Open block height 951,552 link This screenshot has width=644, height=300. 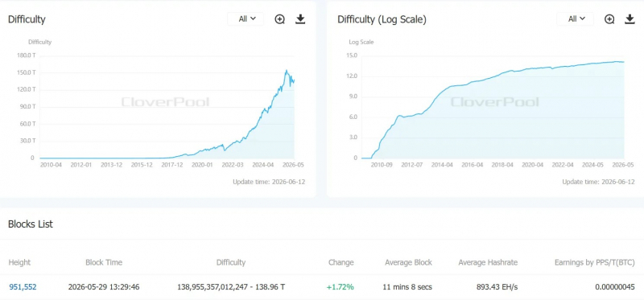[23, 287]
